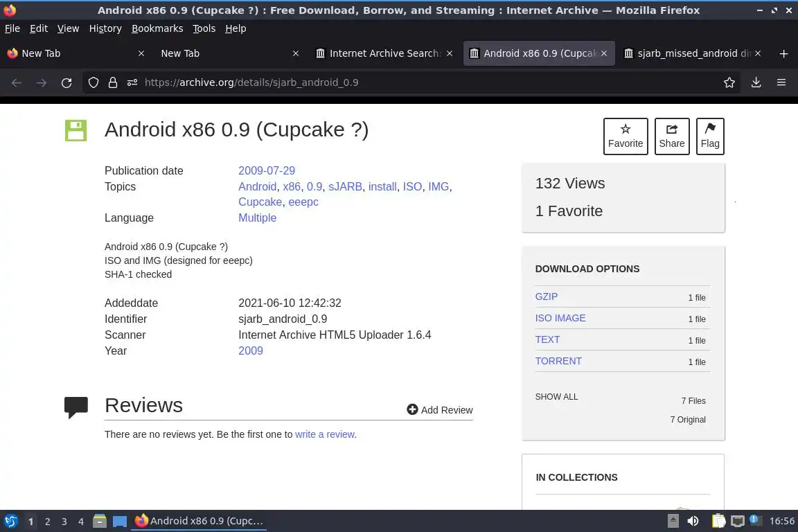Close the Android x86 0.9 tab
The height and width of the screenshot is (532, 798).
(x=603, y=53)
